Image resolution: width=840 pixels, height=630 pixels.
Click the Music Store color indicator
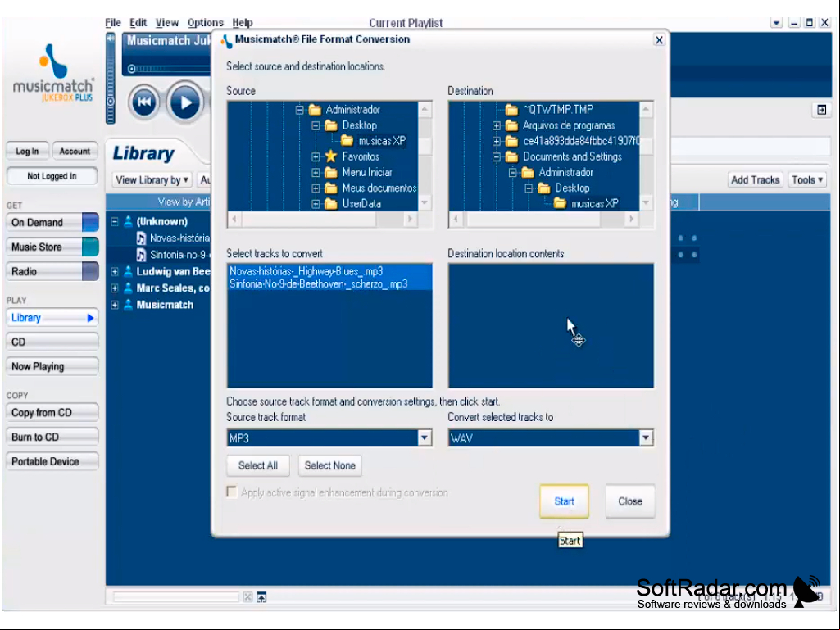[90, 247]
